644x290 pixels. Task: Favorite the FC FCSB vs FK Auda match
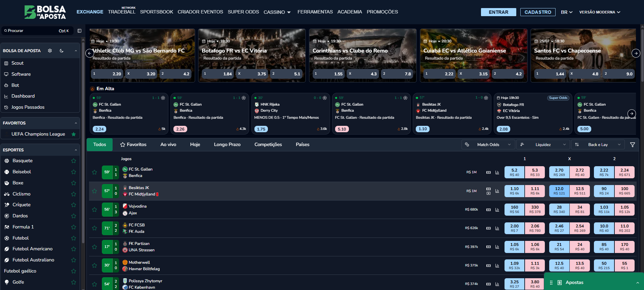[94, 228]
